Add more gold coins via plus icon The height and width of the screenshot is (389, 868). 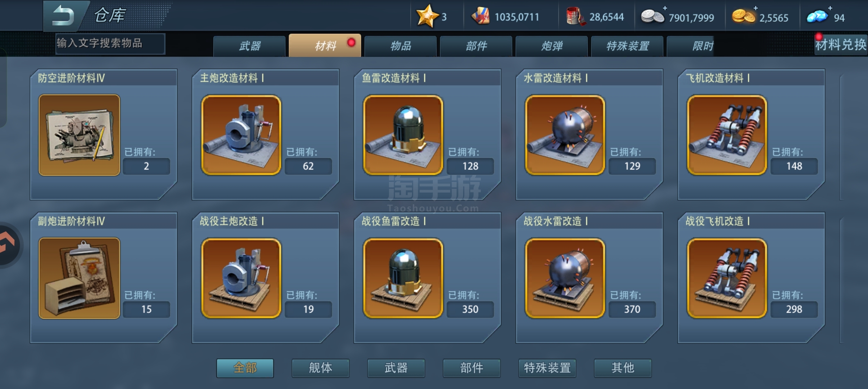pyautogui.click(x=755, y=8)
